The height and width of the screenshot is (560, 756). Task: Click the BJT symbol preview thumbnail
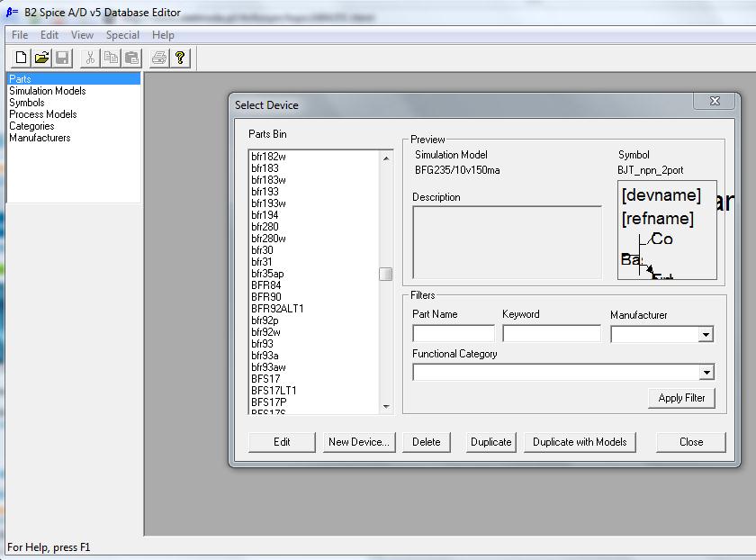coord(667,230)
